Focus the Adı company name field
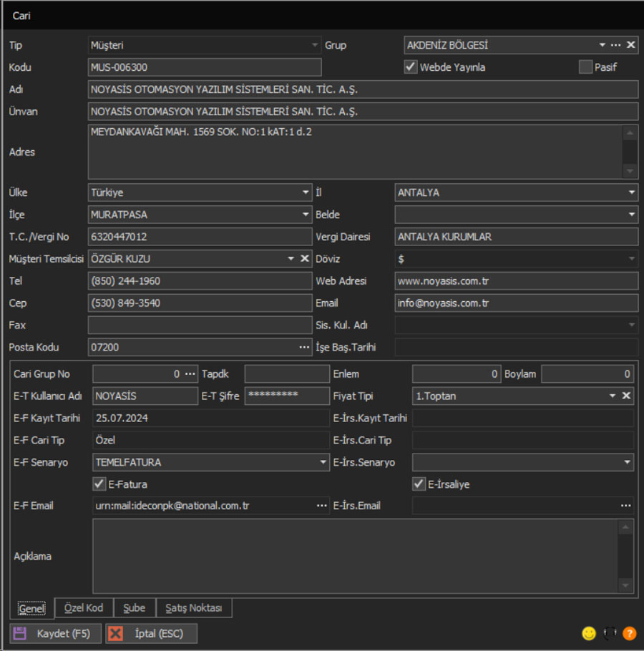This screenshot has height=651, width=644. 363,89
